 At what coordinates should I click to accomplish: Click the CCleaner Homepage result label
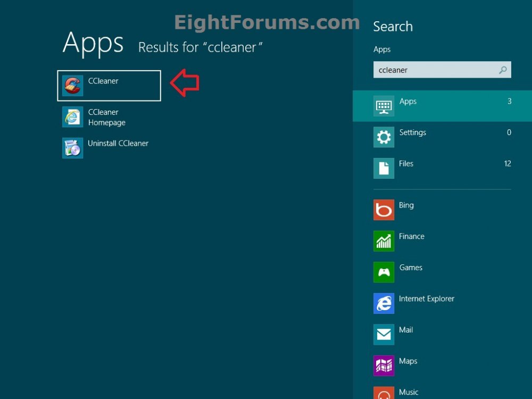[106, 118]
